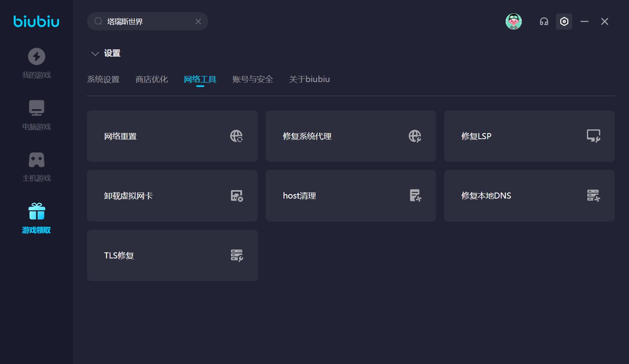Viewport: 629px width, 364px height.
Task: Open the 关于biubiu tab
Action: pyautogui.click(x=309, y=79)
